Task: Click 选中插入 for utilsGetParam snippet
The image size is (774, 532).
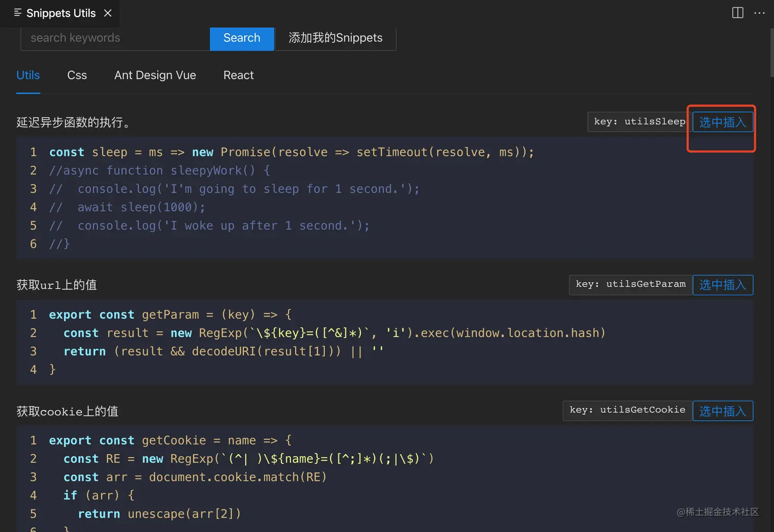Action: [x=722, y=285]
